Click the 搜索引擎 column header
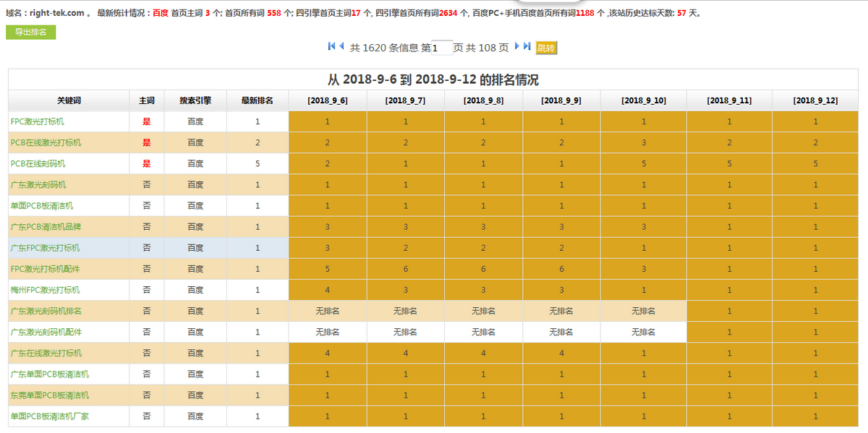 pyautogui.click(x=195, y=100)
